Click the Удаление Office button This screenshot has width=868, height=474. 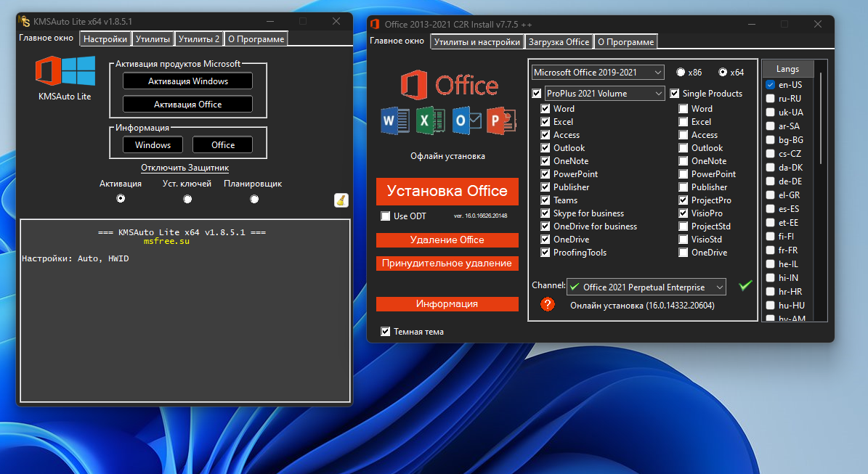click(x=447, y=240)
